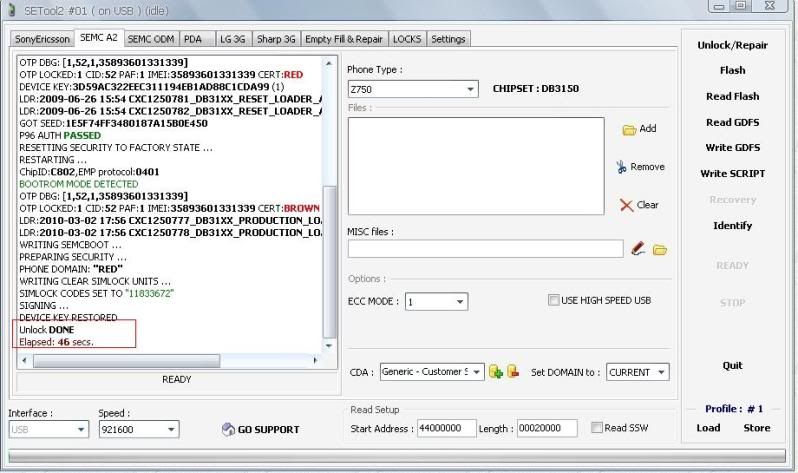
Task: Select the SEMC A2 tab
Action: [99, 38]
